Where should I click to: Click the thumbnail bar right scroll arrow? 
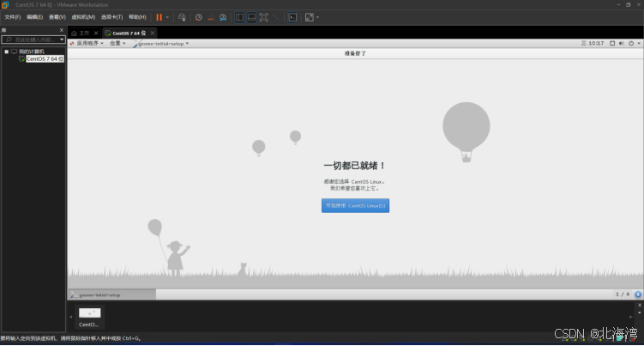pyautogui.click(x=630, y=317)
